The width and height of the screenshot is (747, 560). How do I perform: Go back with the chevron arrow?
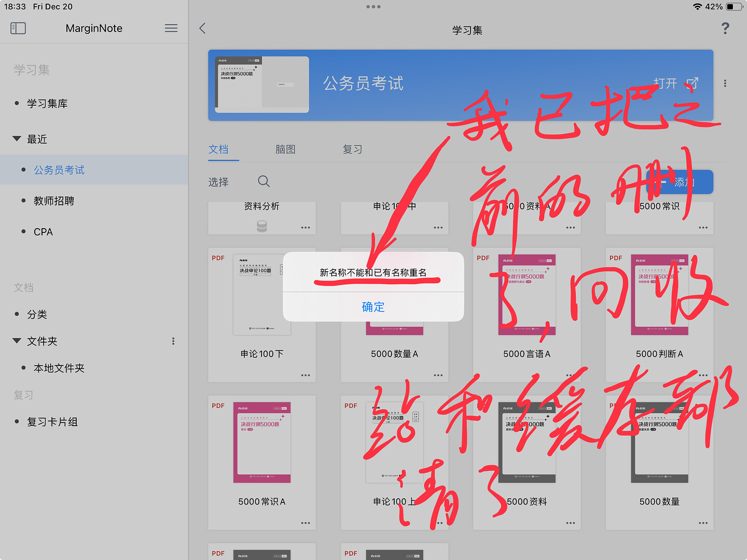click(x=203, y=28)
